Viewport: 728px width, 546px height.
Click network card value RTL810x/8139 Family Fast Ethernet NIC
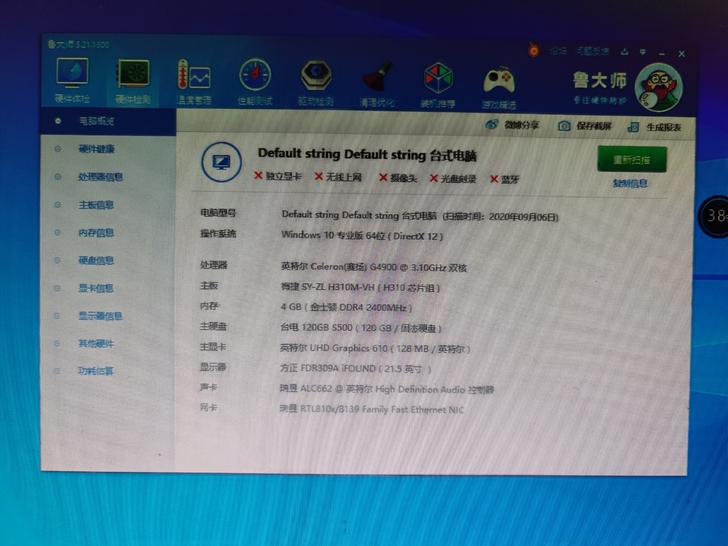pos(371,410)
